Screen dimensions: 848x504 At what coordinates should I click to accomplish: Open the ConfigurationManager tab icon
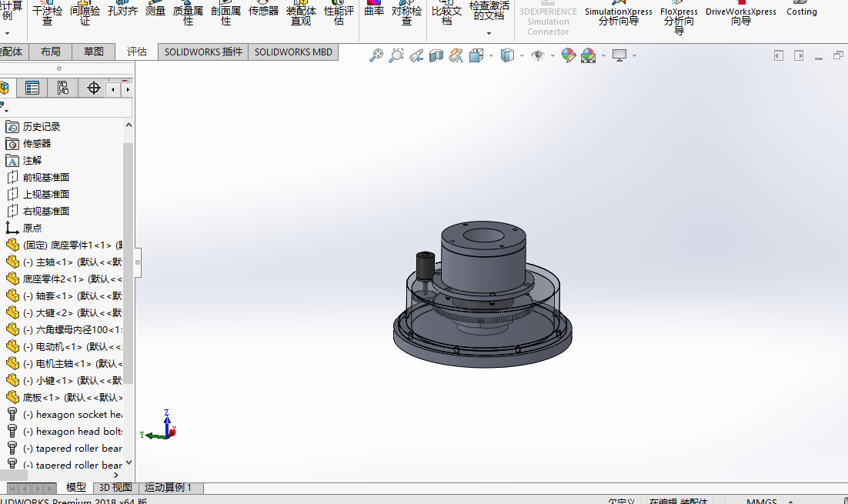63,88
